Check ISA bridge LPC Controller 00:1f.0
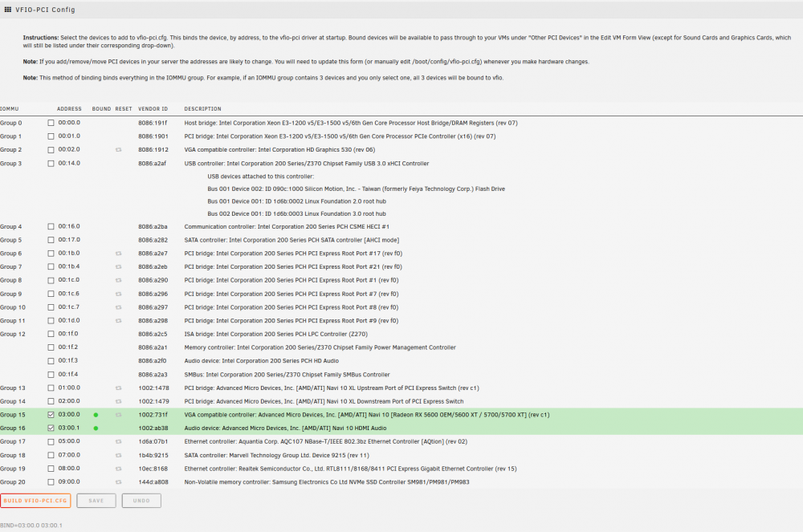This screenshot has width=803, height=532. click(x=51, y=334)
